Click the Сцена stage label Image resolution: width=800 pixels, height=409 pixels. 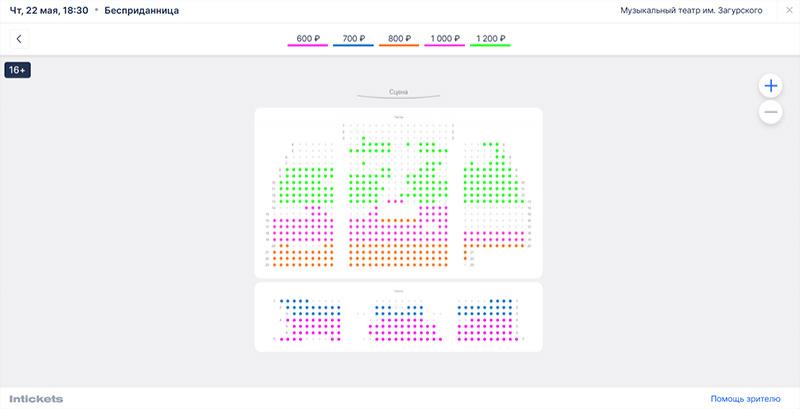[x=398, y=92]
